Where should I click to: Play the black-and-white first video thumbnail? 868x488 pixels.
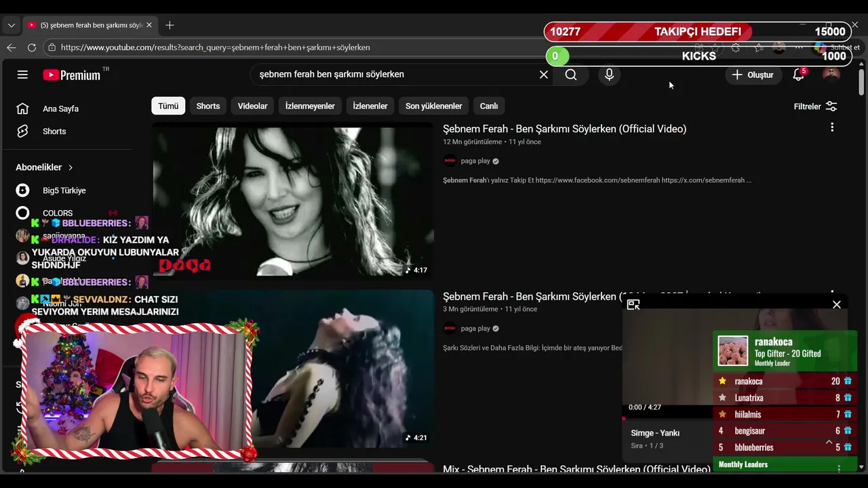point(292,201)
